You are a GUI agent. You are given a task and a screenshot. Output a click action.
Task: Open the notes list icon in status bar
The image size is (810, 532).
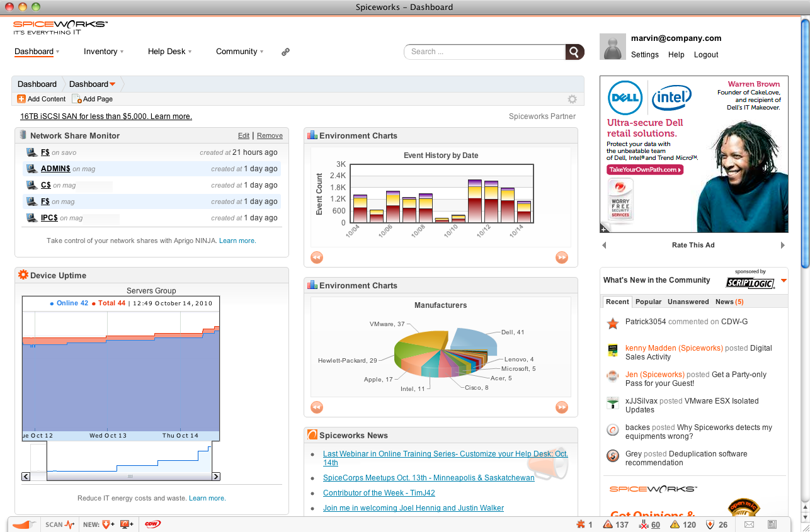click(772, 524)
